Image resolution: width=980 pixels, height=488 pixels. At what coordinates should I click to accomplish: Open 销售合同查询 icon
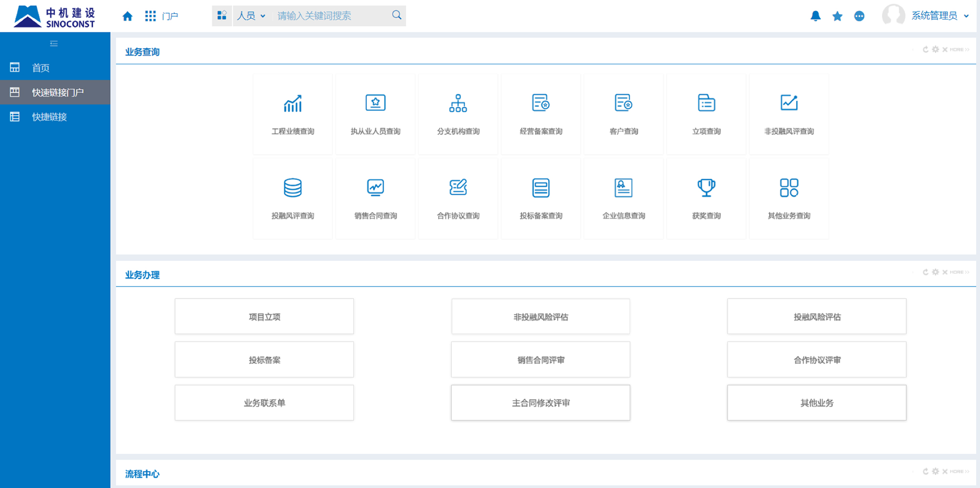pos(376,187)
